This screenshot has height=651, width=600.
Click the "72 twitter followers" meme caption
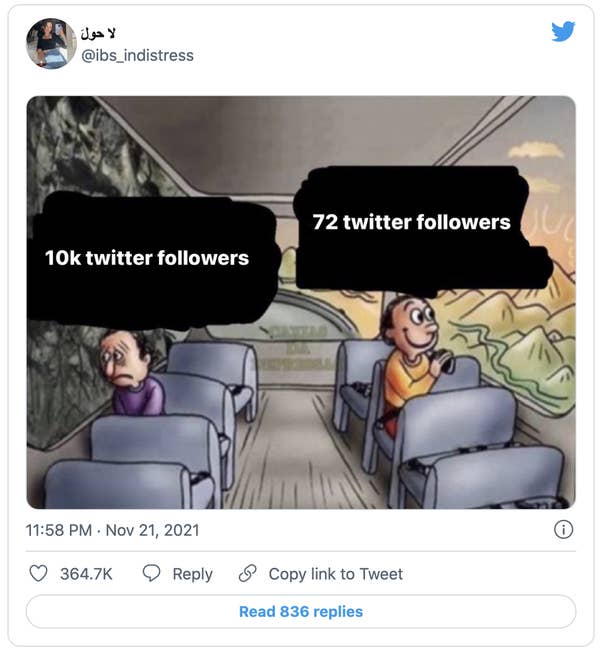tap(411, 222)
